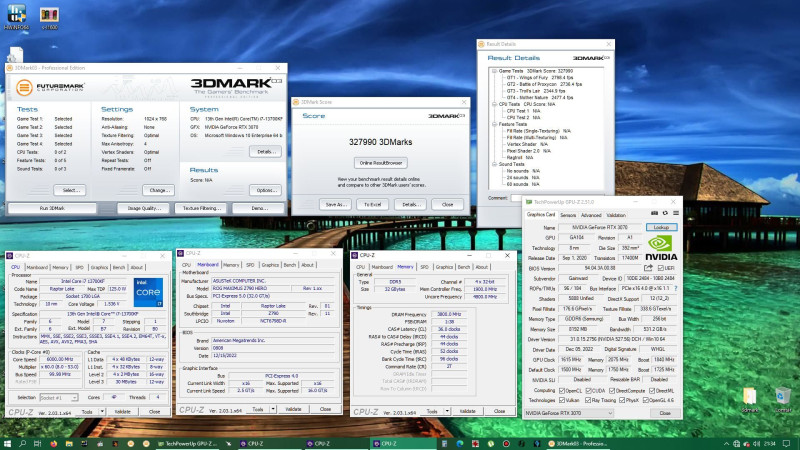Open the Recycle Bin on the desktop
The image size is (800, 450).
(x=783, y=399)
